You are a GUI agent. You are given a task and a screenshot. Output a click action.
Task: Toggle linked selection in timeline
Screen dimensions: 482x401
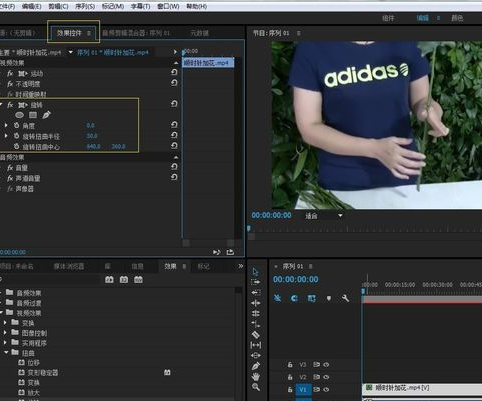pos(311,298)
